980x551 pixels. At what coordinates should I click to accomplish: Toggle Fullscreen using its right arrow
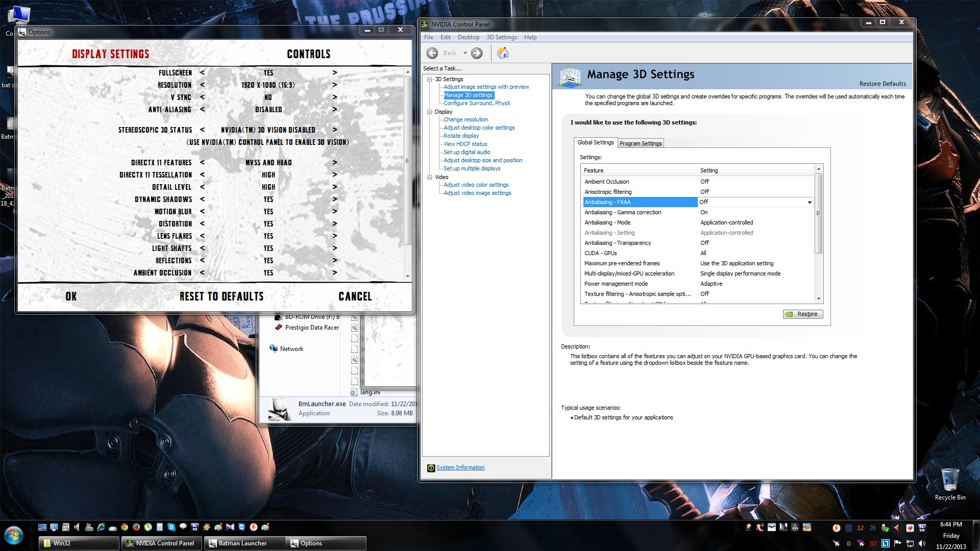tap(335, 73)
